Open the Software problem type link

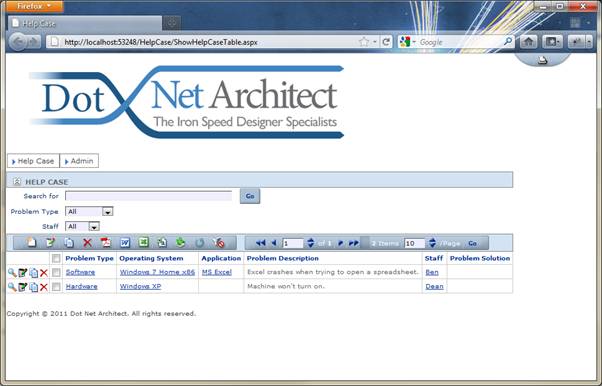coord(80,272)
